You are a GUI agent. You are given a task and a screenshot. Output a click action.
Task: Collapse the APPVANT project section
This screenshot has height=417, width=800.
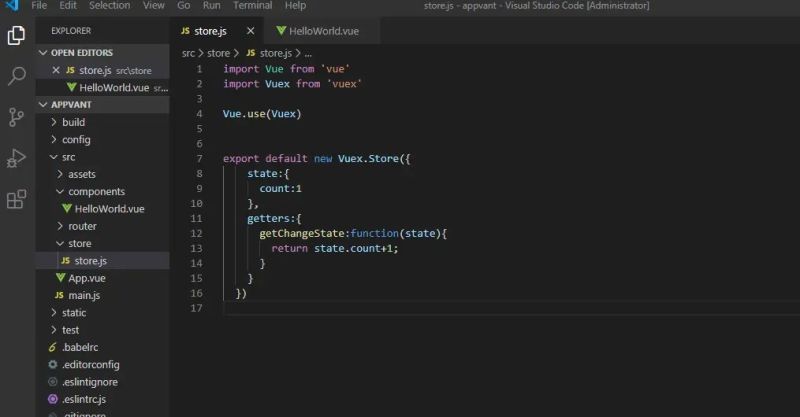102,105
